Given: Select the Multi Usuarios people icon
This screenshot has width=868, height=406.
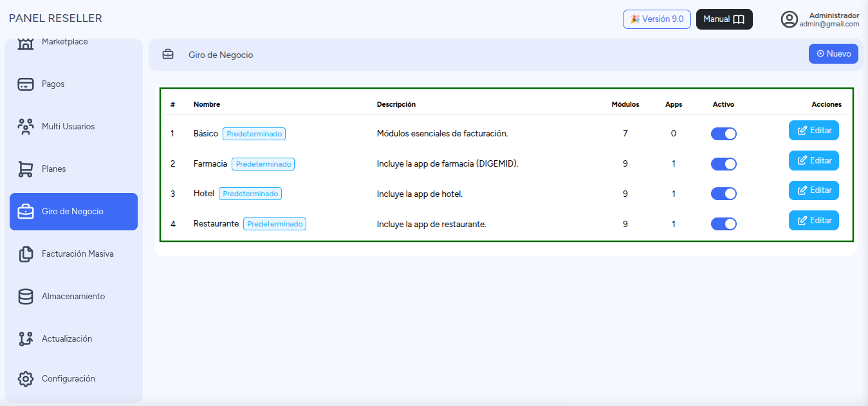Looking at the screenshot, I should (x=25, y=127).
